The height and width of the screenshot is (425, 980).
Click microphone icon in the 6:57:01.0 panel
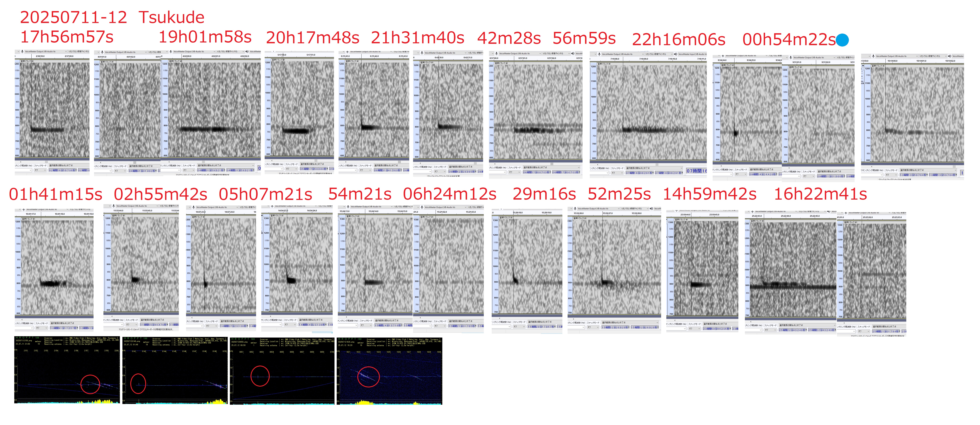(x=497, y=54)
